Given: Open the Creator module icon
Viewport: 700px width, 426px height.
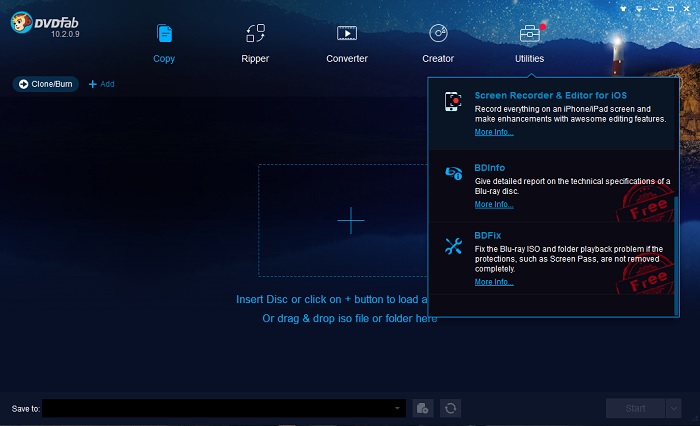Looking at the screenshot, I should tap(438, 33).
